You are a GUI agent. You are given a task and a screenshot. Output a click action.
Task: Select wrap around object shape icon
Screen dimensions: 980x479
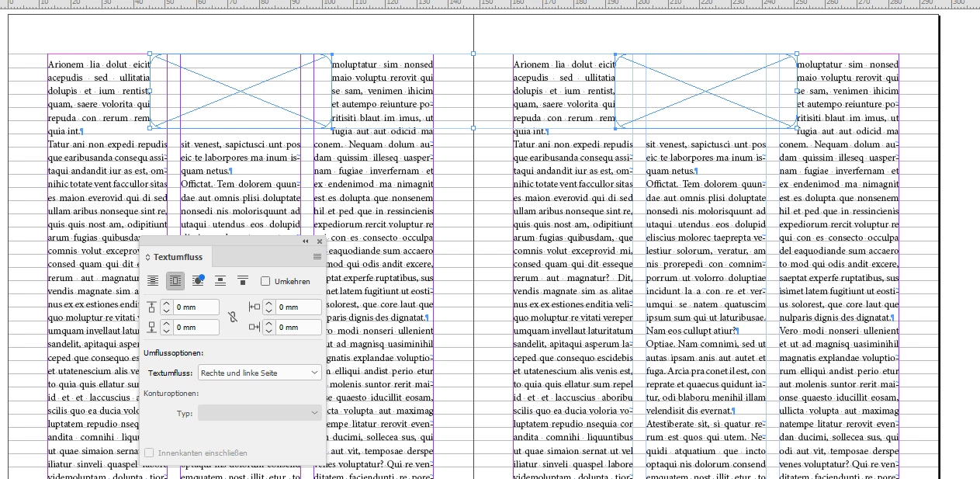(198, 281)
